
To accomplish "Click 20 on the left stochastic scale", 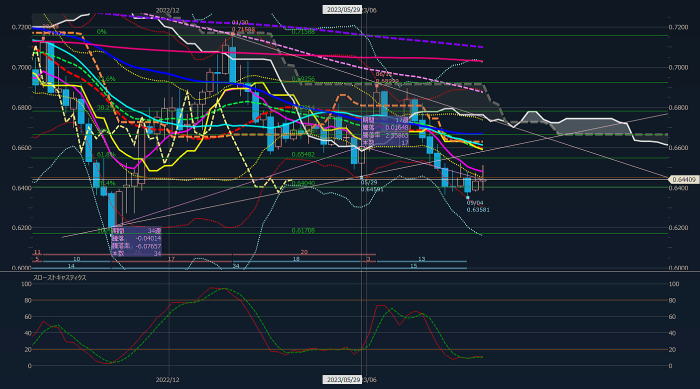I will point(28,350).
